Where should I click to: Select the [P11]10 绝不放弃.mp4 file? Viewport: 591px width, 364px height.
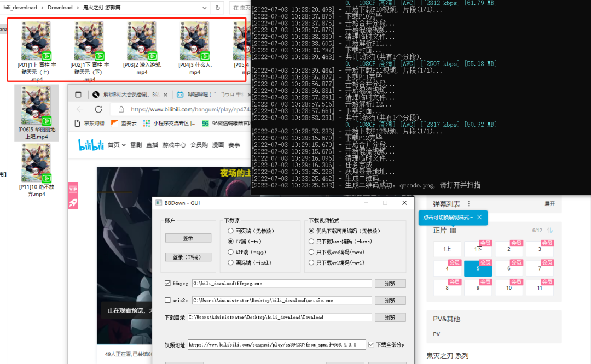tap(37, 171)
